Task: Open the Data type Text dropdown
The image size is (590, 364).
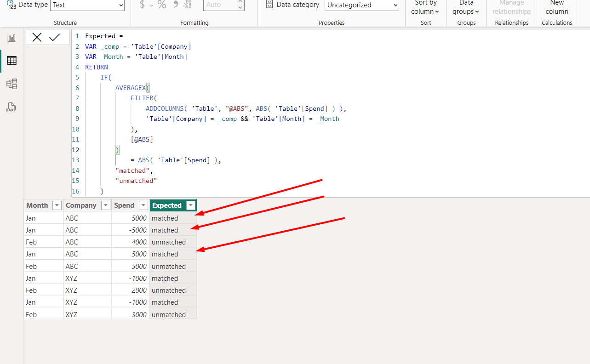Action: tap(87, 5)
